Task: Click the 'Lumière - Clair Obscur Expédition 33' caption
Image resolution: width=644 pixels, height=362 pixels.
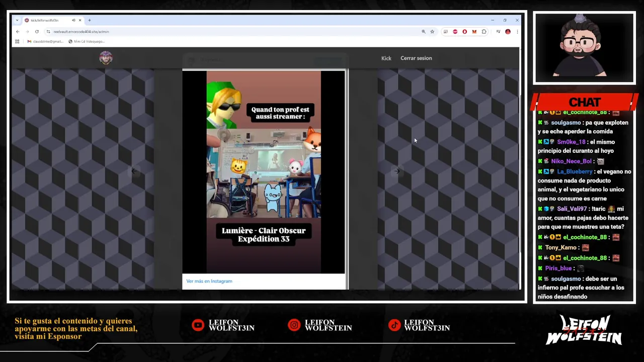Action: 264,235
